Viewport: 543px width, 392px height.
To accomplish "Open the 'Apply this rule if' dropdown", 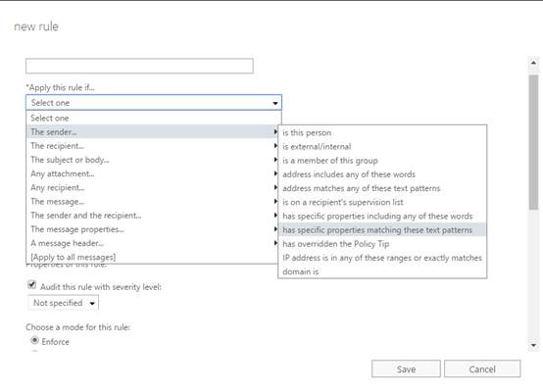I will [154, 103].
